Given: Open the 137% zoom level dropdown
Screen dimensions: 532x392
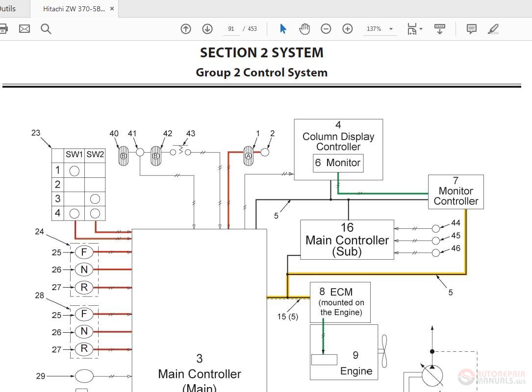Looking at the screenshot, I should pos(391,29).
